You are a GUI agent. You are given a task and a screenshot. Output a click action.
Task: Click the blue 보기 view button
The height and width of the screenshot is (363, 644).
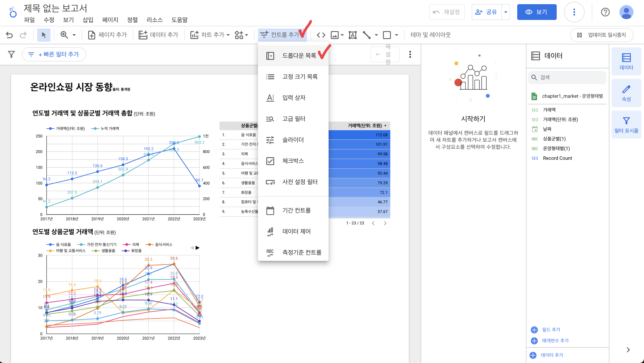pyautogui.click(x=537, y=12)
